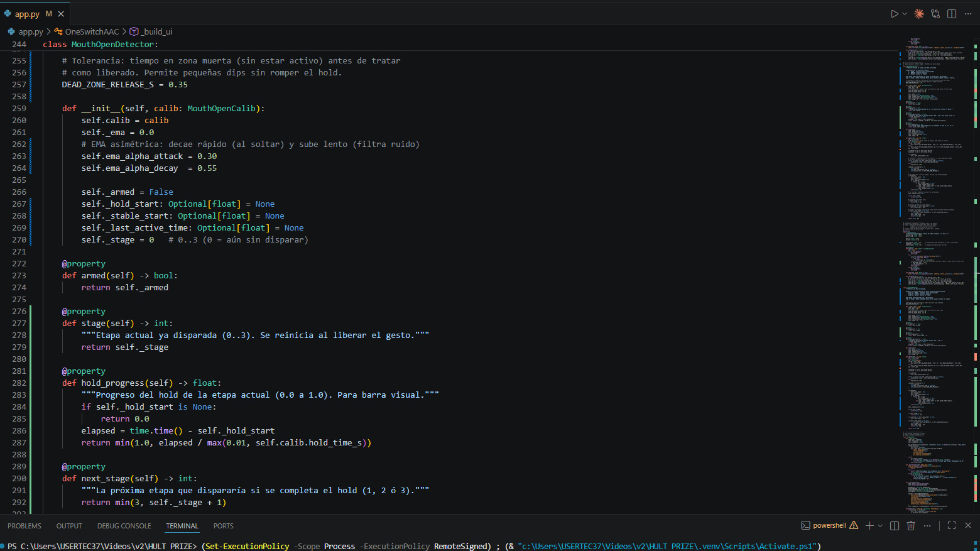The image size is (980, 551).
Task: Switch to the OUTPUT panel tab
Action: click(x=69, y=526)
